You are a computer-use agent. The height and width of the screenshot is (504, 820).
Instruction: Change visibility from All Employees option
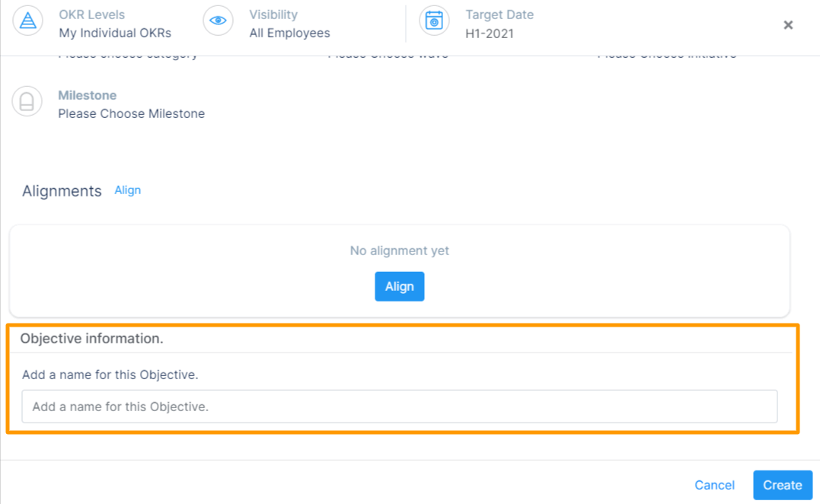[289, 33]
